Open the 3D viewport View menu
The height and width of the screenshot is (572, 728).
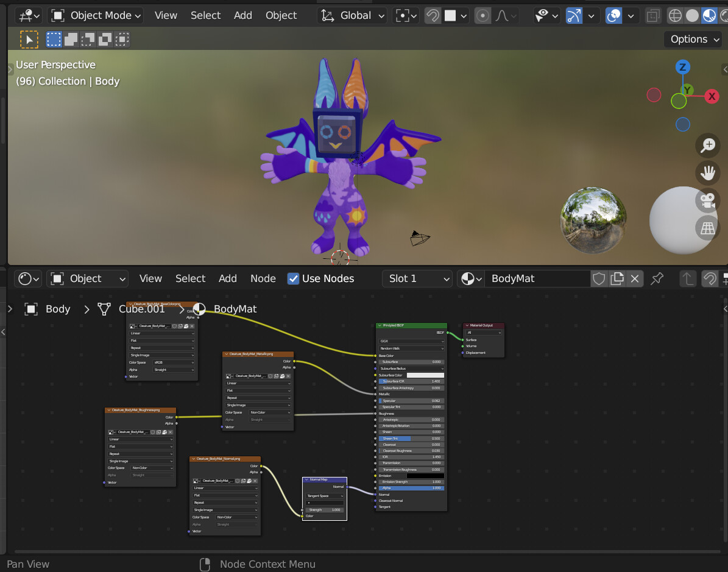[x=166, y=16]
